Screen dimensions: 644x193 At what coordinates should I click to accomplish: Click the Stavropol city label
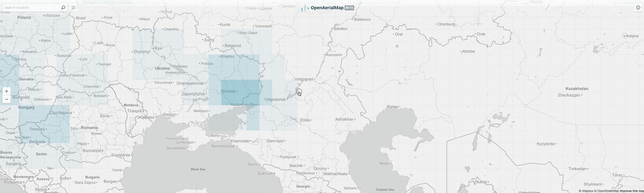(x=275, y=141)
